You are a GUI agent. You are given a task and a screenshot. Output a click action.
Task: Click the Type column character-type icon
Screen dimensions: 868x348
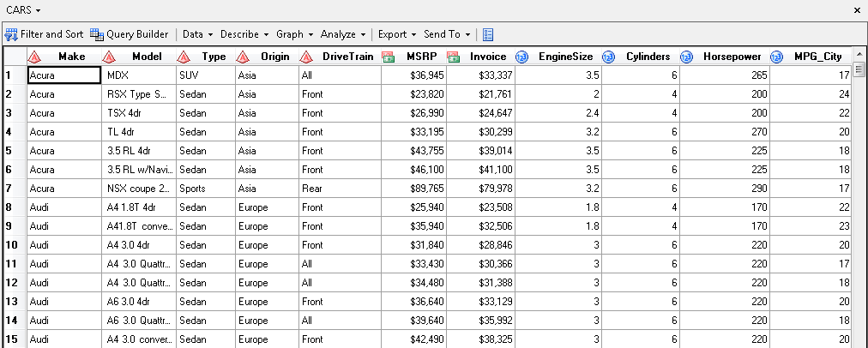(x=184, y=57)
